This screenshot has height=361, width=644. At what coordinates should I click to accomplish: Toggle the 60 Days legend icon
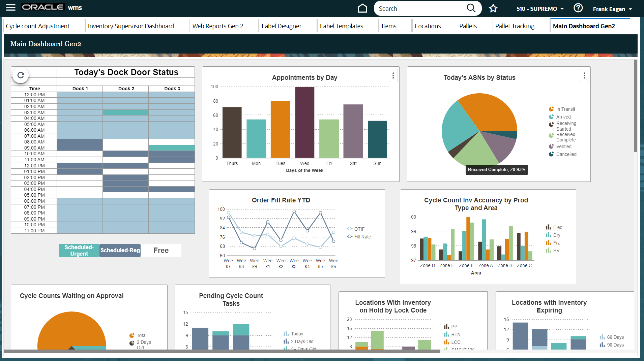pos(602,337)
